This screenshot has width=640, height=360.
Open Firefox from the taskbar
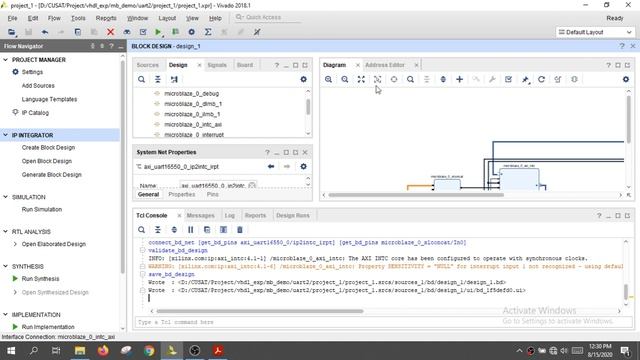(103, 351)
